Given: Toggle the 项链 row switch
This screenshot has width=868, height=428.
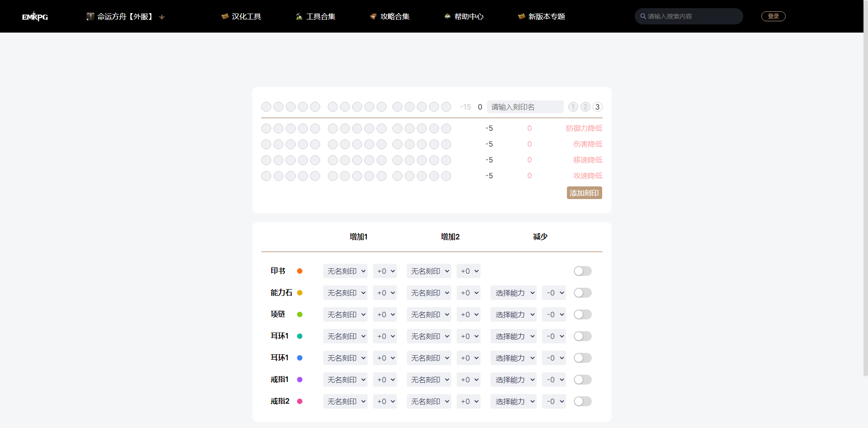Looking at the screenshot, I should pos(583,314).
